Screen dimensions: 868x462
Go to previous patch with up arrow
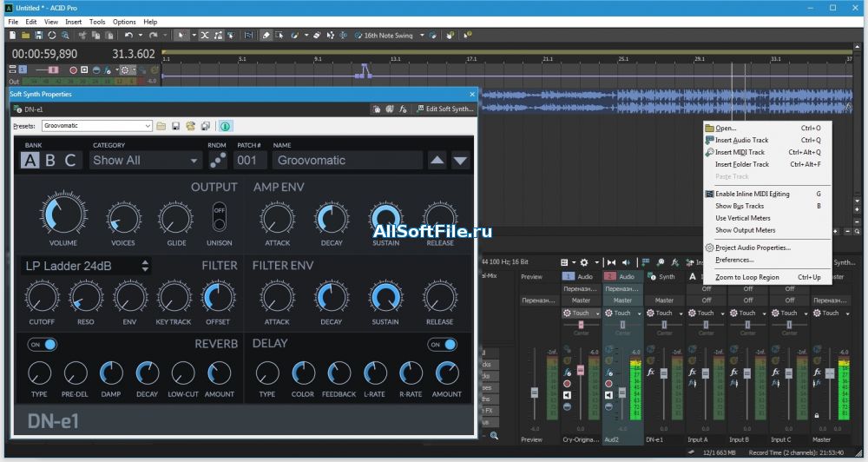437,160
